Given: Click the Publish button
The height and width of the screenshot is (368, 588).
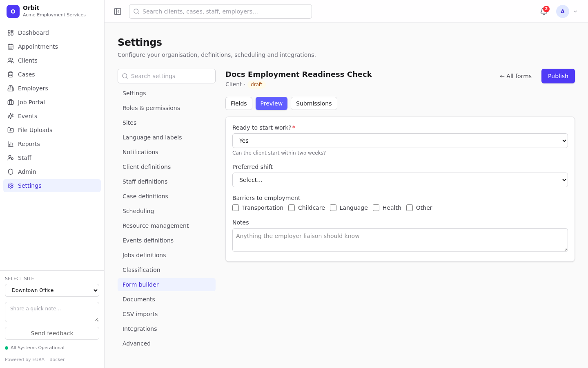Looking at the screenshot, I should point(558,76).
